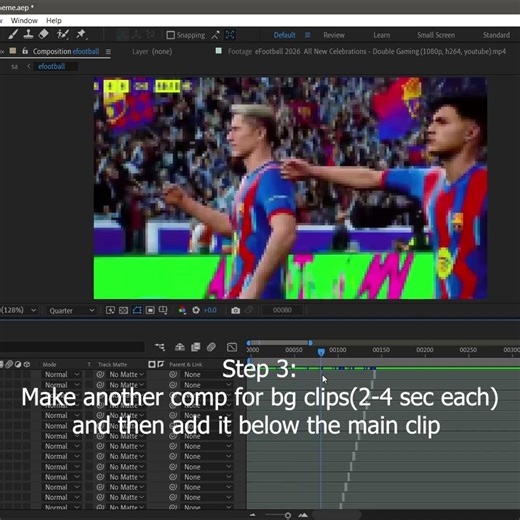The height and width of the screenshot is (520, 520).
Task: Toggle the Region of Interest button
Action: click(150, 310)
